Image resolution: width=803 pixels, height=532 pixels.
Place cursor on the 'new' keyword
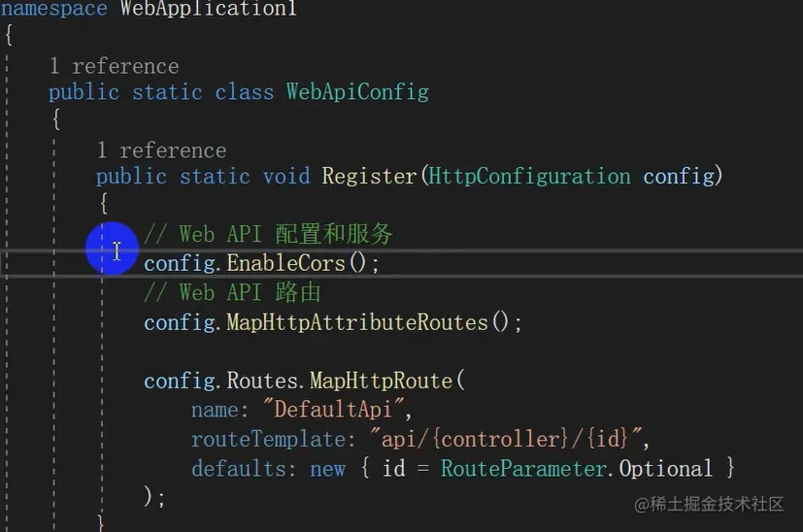pos(327,469)
